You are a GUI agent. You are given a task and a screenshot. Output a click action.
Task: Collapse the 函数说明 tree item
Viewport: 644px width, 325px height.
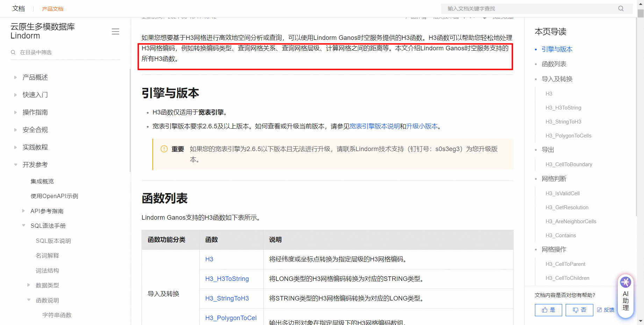[x=29, y=300]
